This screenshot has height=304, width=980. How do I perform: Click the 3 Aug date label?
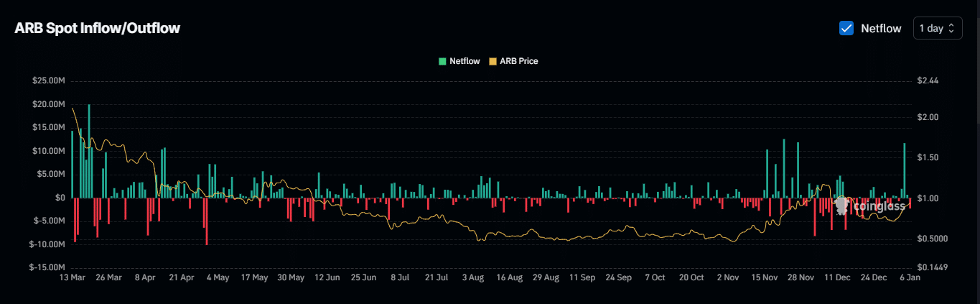473,277
